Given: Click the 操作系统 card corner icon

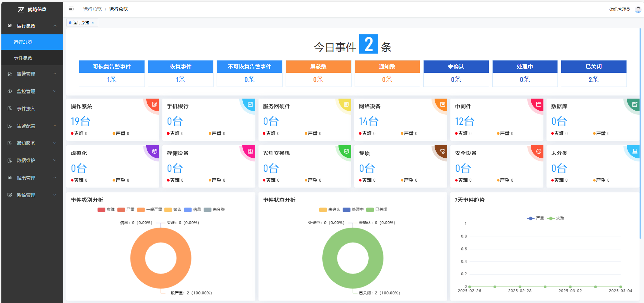Looking at the screenshot, I should point(154,104).
